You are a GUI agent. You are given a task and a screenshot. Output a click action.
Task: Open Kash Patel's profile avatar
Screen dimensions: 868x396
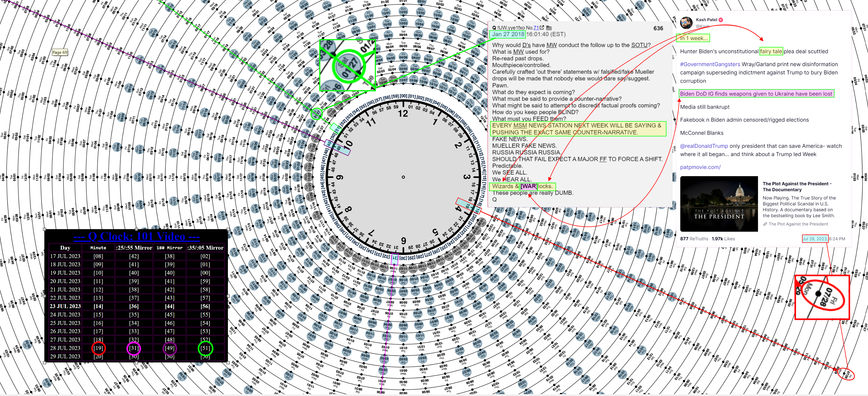(686, 23)
